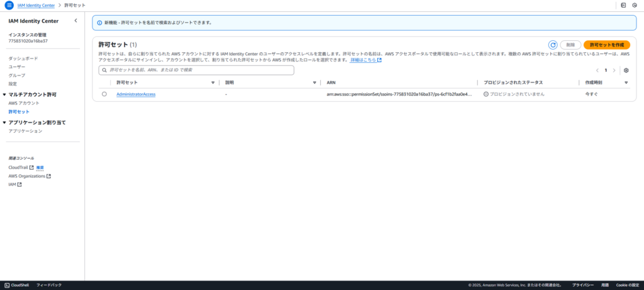This screenshot has width=644, height=290.
Task: Go to ユーザー in sidebar
Action: 17,67
